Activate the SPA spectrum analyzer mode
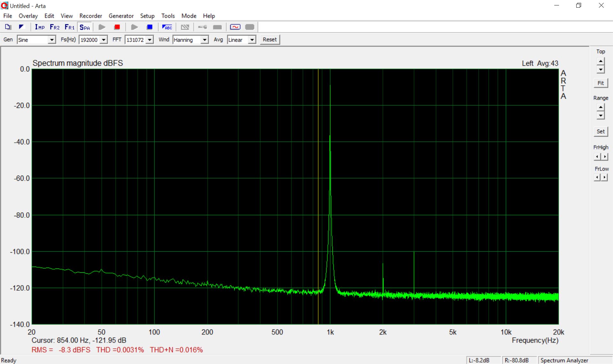 85,27
